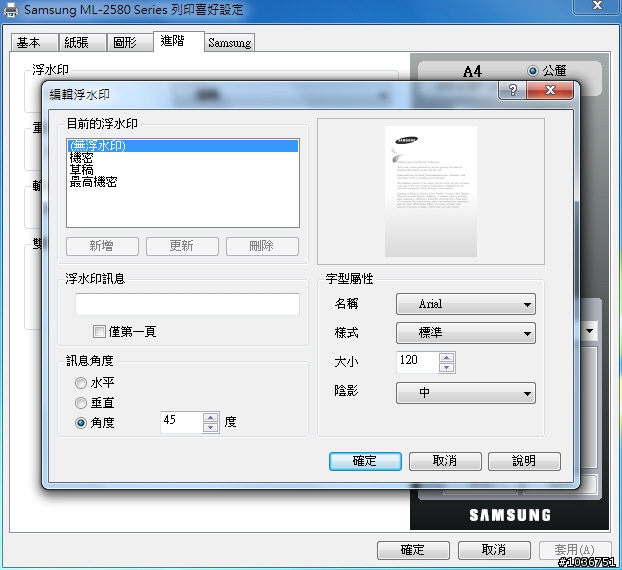This screenshot has width=622, height=570.
Task: Click 確定 in the watermark edit dialog
Action: [365, 461]
